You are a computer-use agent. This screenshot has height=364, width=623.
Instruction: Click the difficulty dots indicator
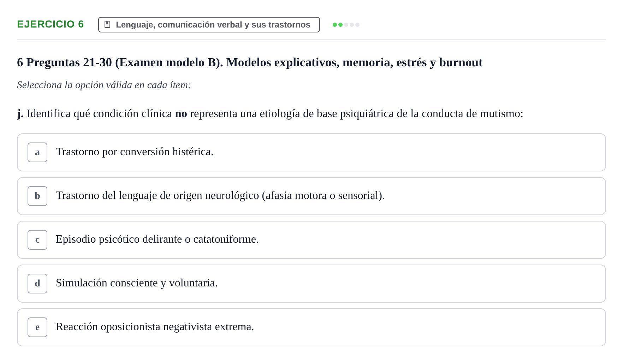346,25
